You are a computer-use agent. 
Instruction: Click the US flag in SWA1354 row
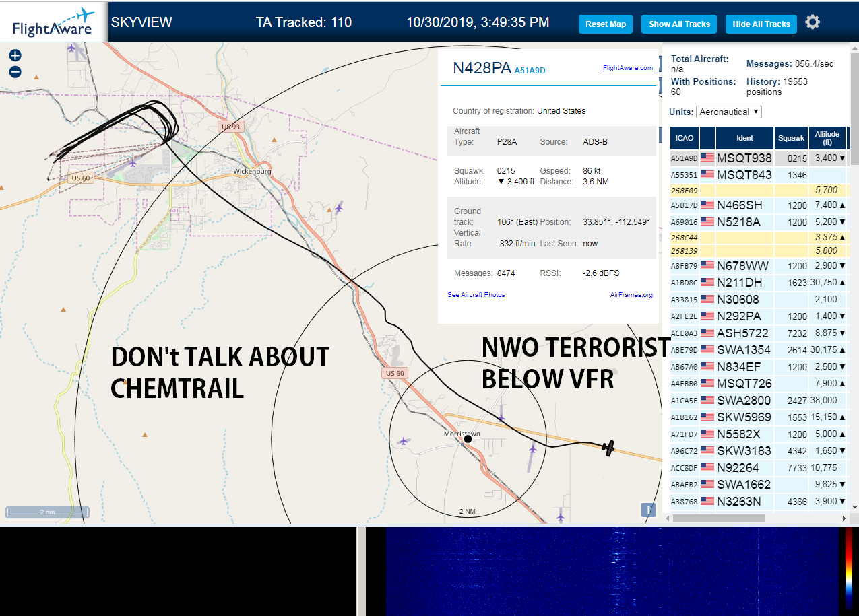pyautogui.click(x=707, y=350)
